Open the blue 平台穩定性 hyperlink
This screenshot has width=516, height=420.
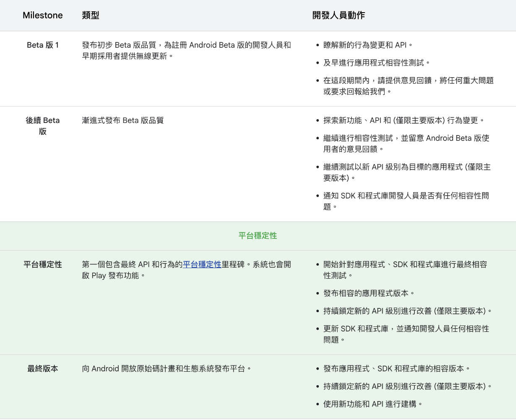point(202,265)
